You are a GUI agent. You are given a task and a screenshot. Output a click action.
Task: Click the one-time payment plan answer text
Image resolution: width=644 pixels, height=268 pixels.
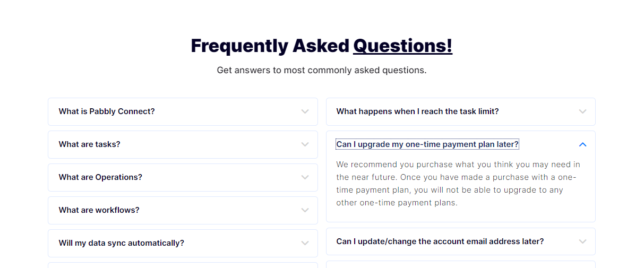(x=458, y=184)
